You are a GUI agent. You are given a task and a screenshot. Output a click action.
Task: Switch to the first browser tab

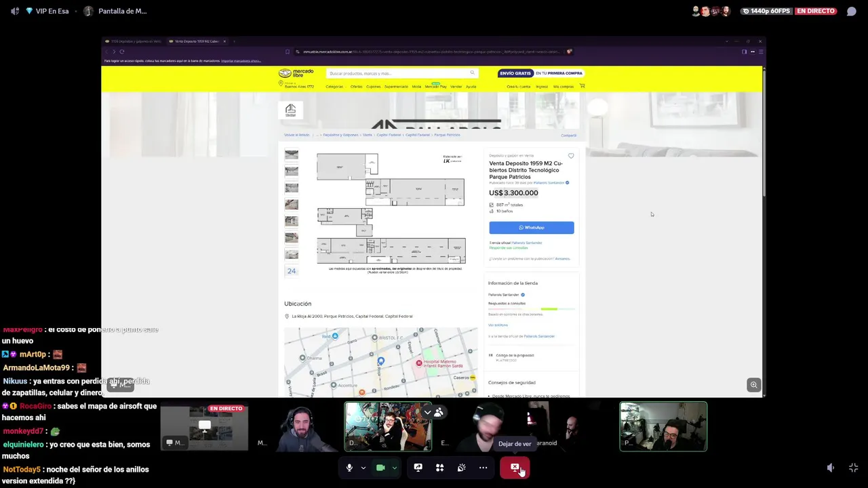coord(134,41)
